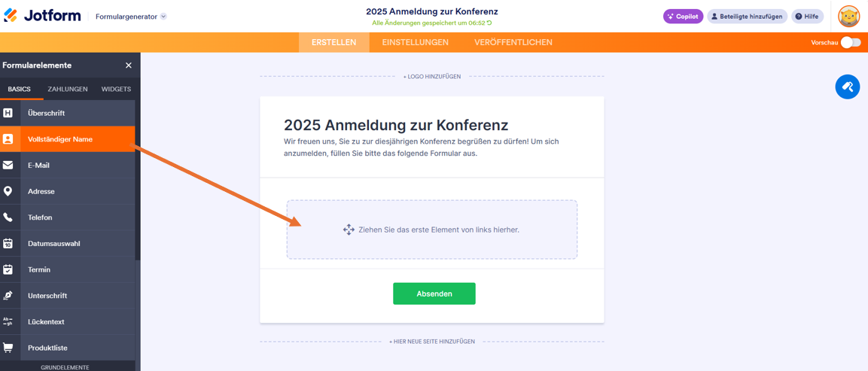Click the Lückentext element icon
Viewport: 868px width, 371px height.
pyautogui.click(x=8, y=322)
